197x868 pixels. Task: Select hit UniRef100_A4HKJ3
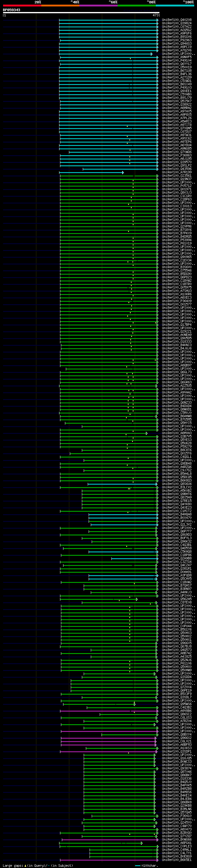click(x=177, y=592)
